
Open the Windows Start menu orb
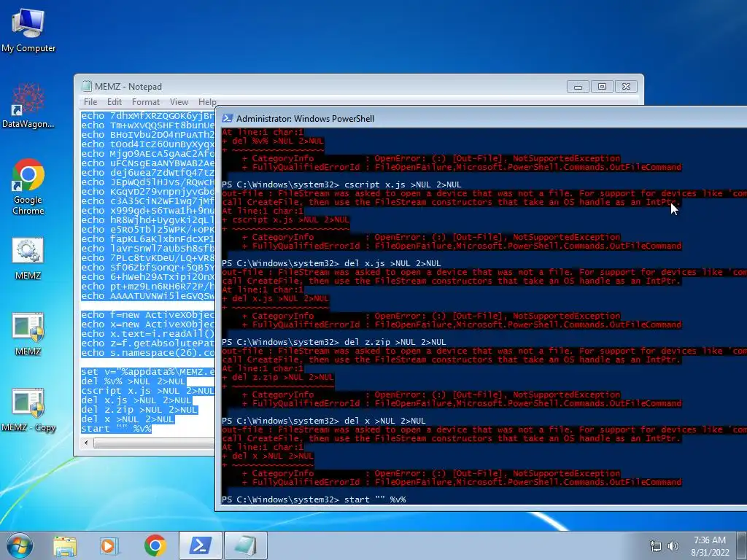pos(20,545)
